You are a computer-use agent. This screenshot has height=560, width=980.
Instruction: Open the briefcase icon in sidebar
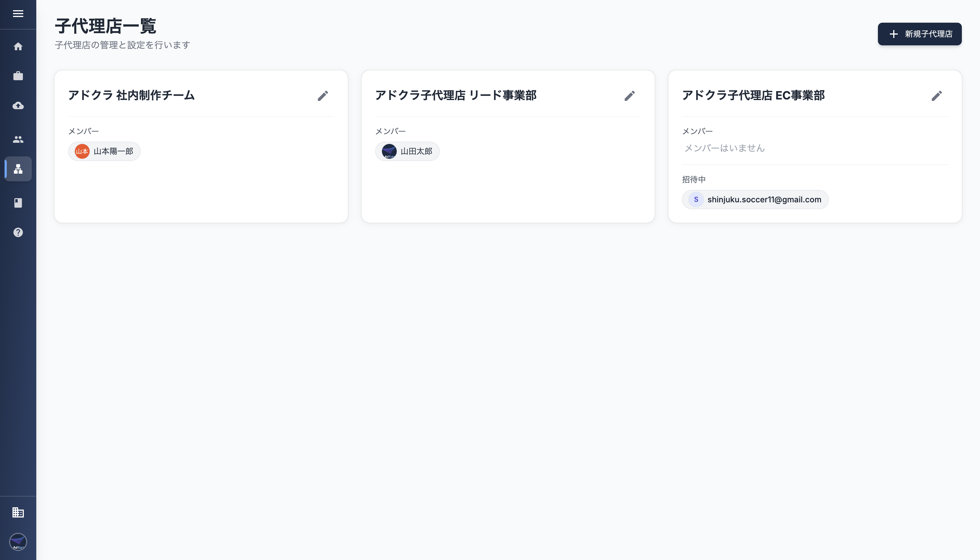coord(18,76)
